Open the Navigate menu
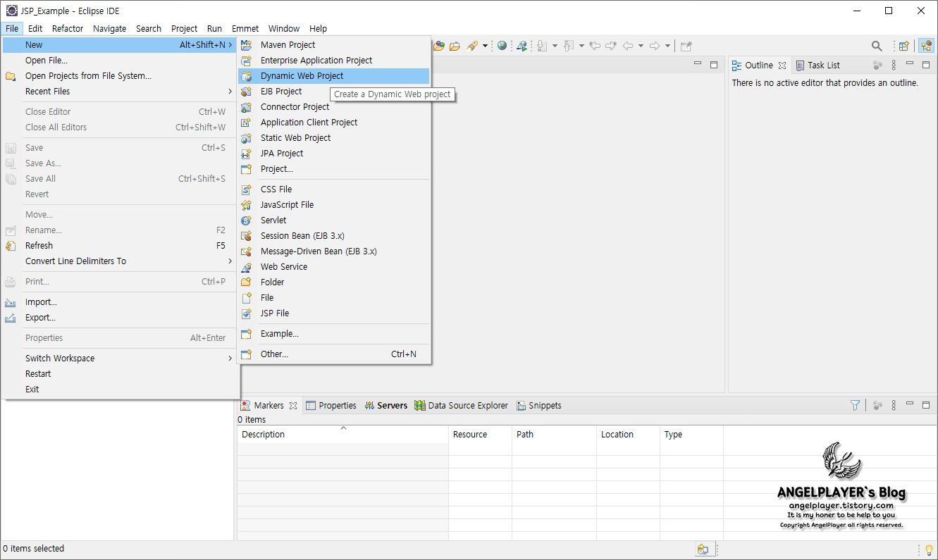 pos(110,29)
